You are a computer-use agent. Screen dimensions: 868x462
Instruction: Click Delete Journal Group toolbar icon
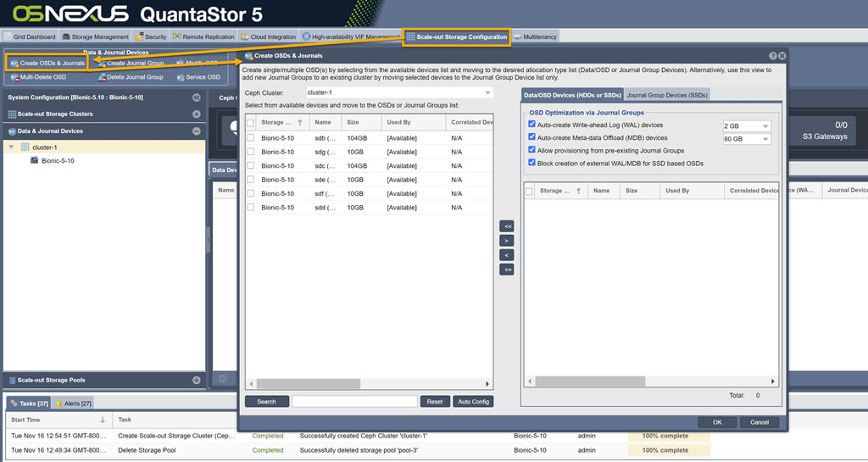coord(103,77)
